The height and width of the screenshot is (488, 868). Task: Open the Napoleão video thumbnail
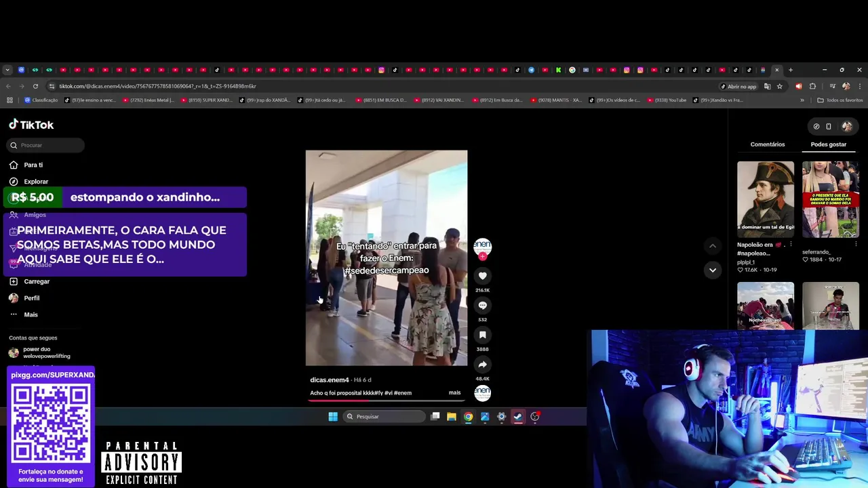[x=766, y=199]
